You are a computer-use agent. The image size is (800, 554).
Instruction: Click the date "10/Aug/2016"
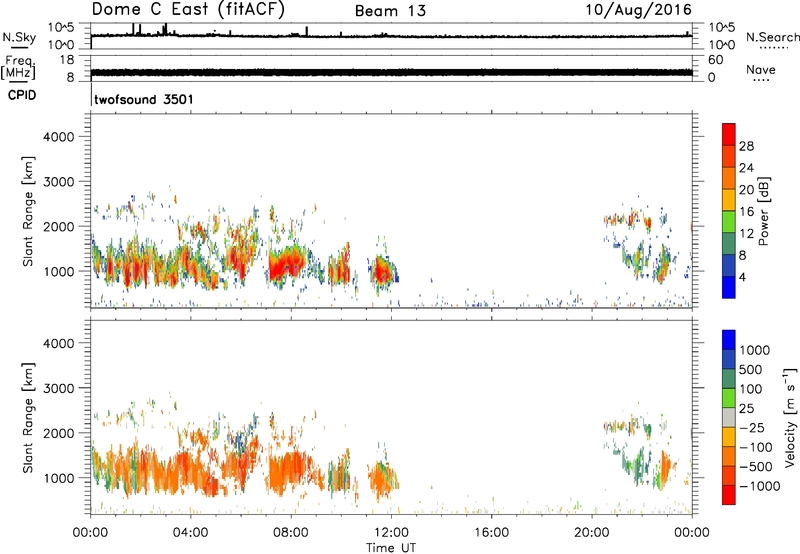pos(638,10)
